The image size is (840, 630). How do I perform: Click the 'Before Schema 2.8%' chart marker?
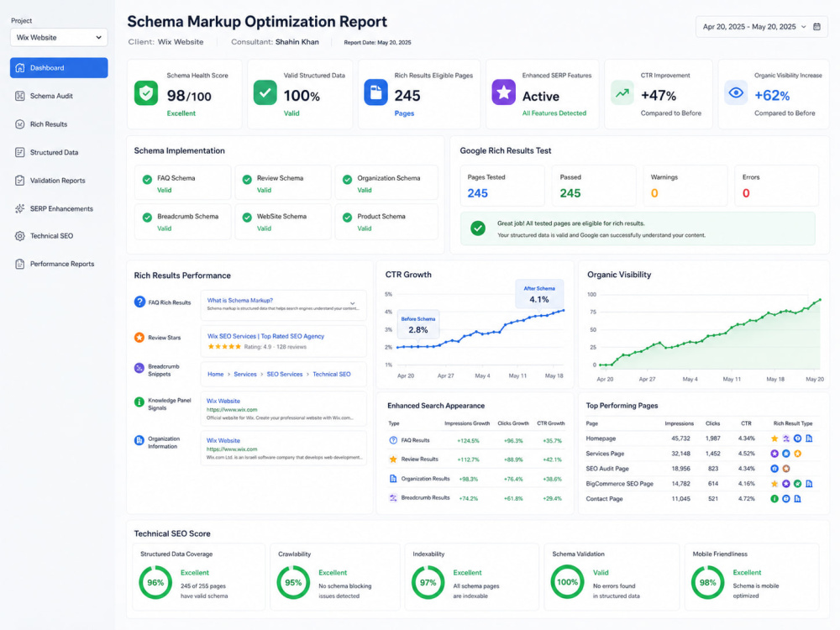click(x=418, y=324)
